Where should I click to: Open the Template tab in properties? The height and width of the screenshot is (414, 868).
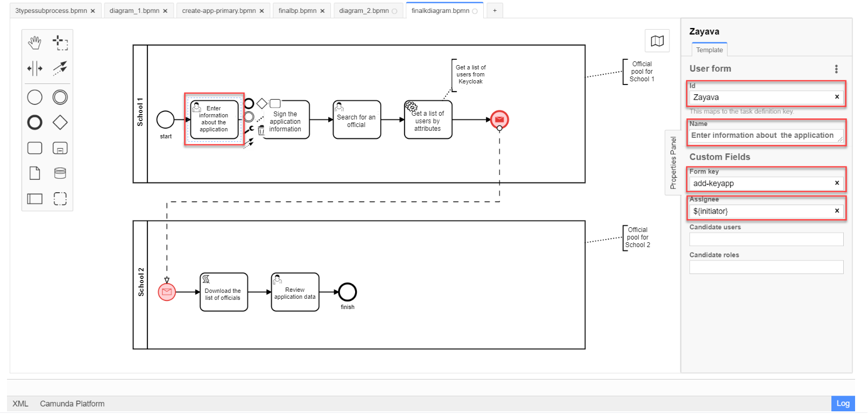710,50
